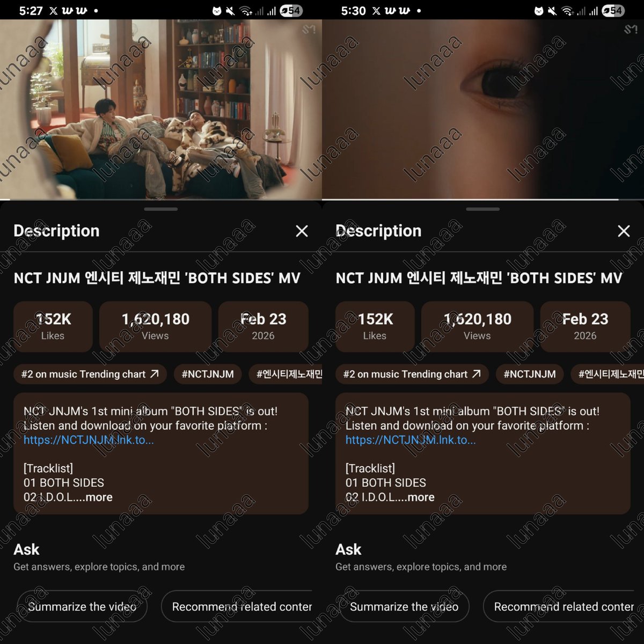Tap the 'Ask' heading in the 5:30 screenshot
The width and height of the screenshot is (644, 644).
[x=348, y=550]
